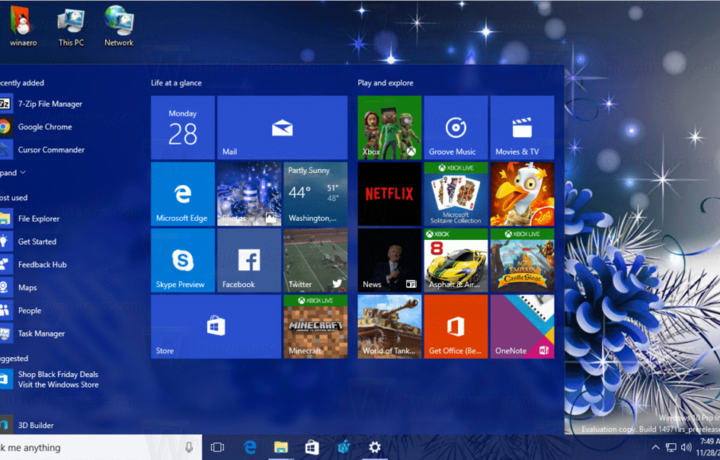Click the Cortana microphone icon

tap(189, 448)
